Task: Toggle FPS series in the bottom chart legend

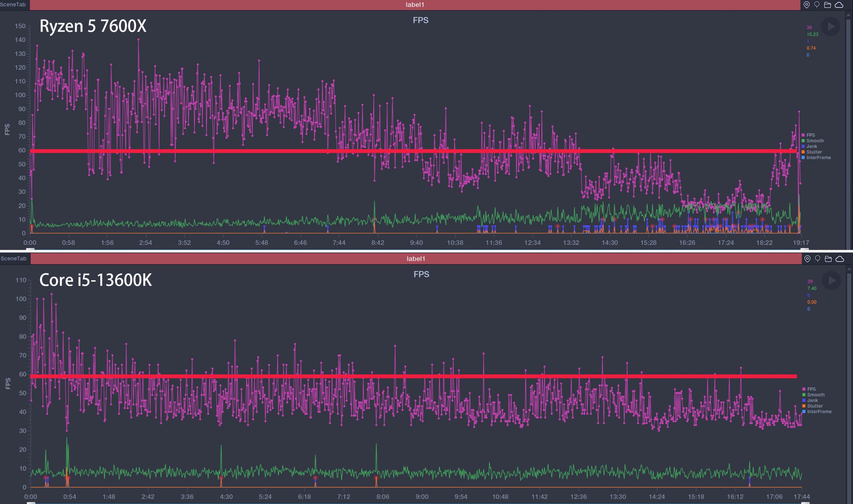Action: 809,389
